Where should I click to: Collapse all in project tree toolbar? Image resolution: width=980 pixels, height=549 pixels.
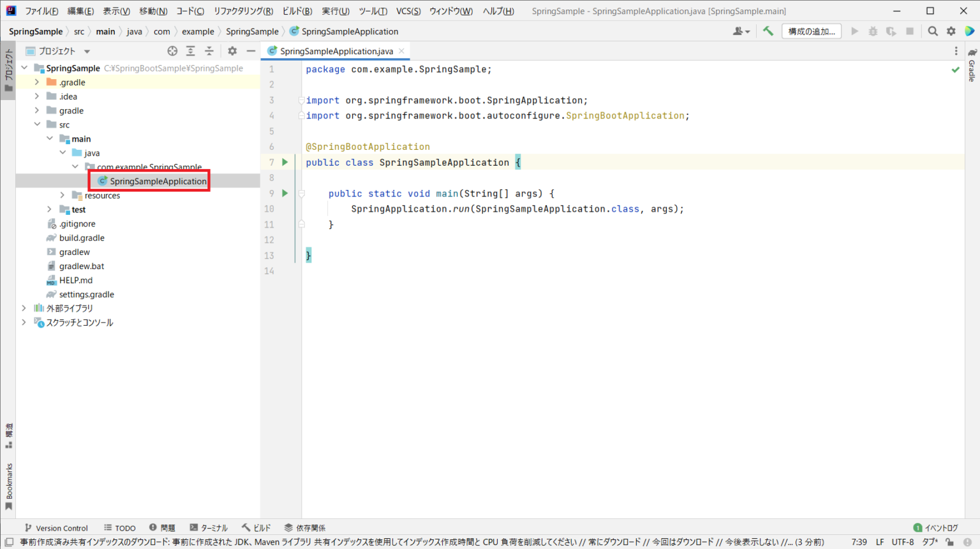(x=209, y=51)
